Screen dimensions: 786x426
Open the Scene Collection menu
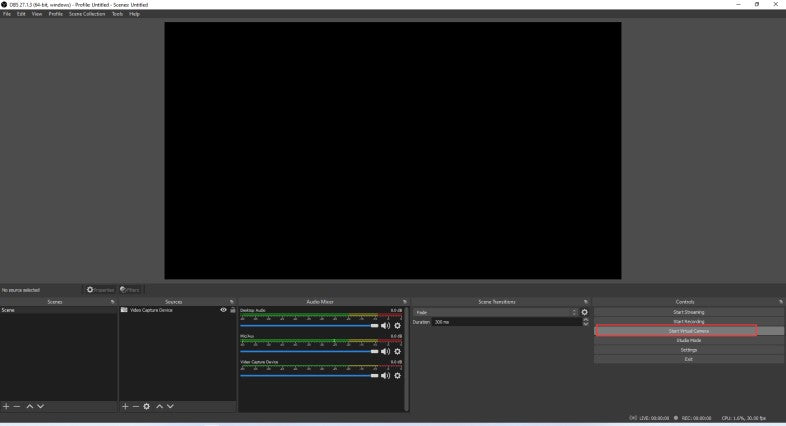tap(87, 14)
